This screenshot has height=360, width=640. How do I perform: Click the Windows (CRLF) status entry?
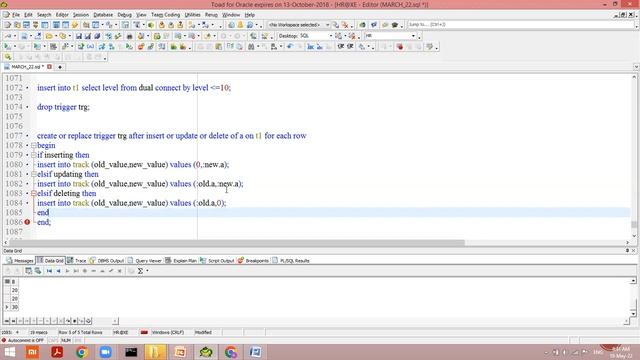167,333
